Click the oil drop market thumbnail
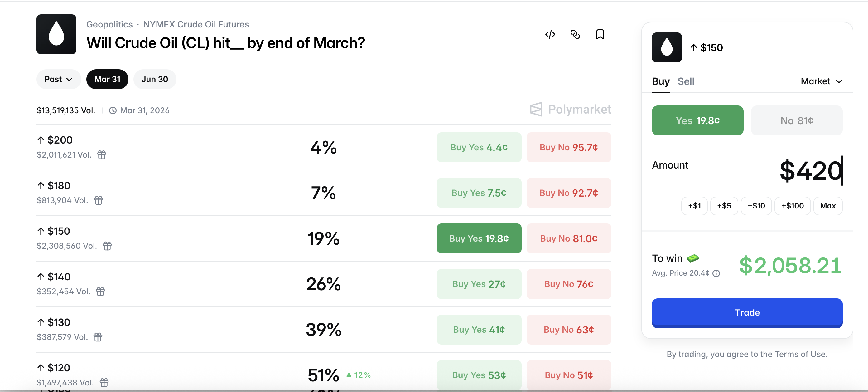The width and height of the screenshot is (868, 392). click(x=56, y=34)
